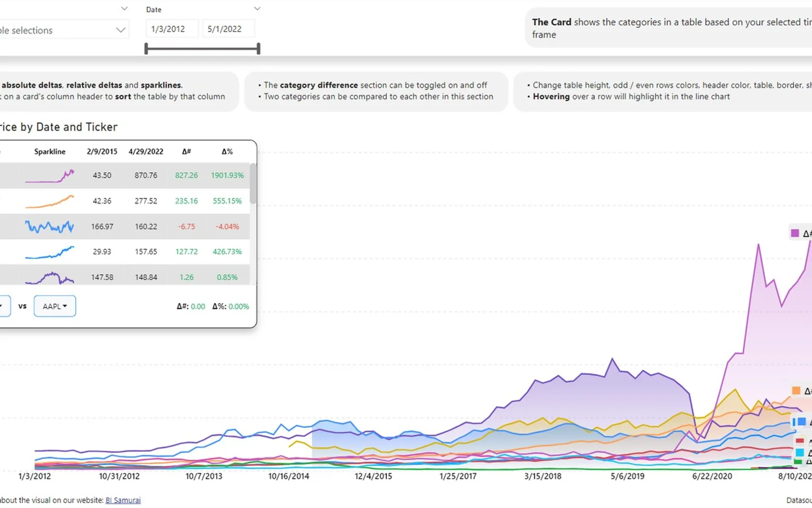Viewport: 812px width, 508px height.
Task: Click the 12/4/2015 axis label
Action: pos(374,476)
